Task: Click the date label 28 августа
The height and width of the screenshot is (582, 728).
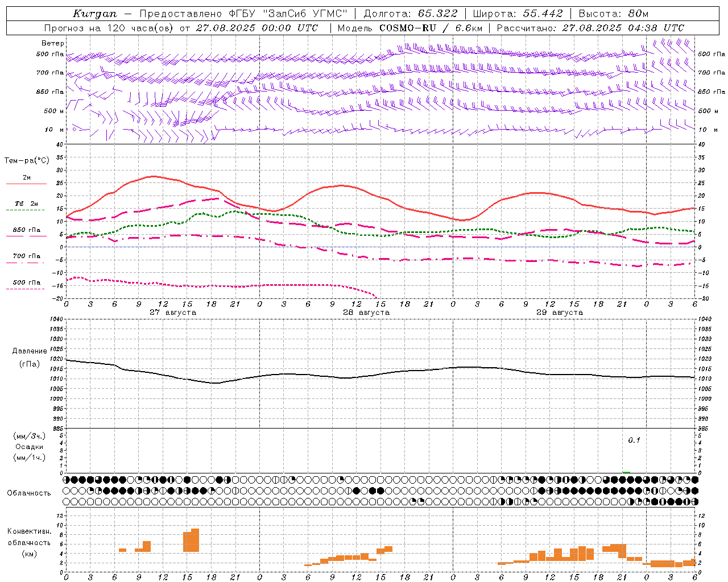Action: pos(366,313)
